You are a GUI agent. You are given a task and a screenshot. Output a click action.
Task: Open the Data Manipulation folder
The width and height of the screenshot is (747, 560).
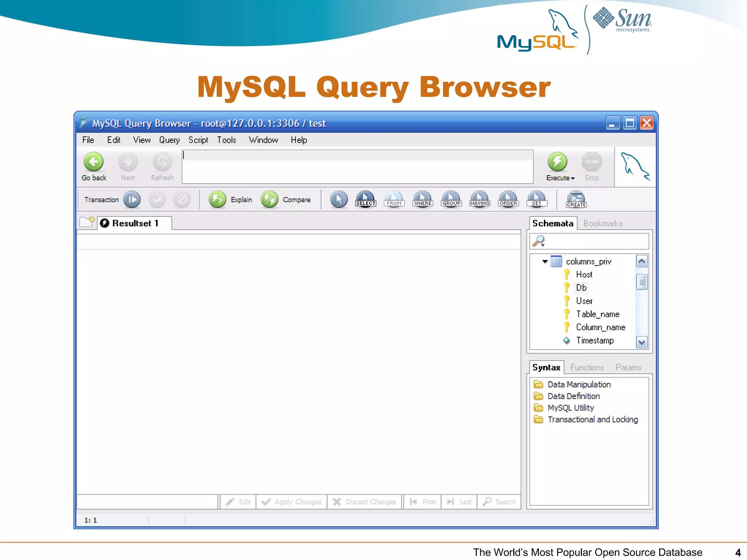572,384
